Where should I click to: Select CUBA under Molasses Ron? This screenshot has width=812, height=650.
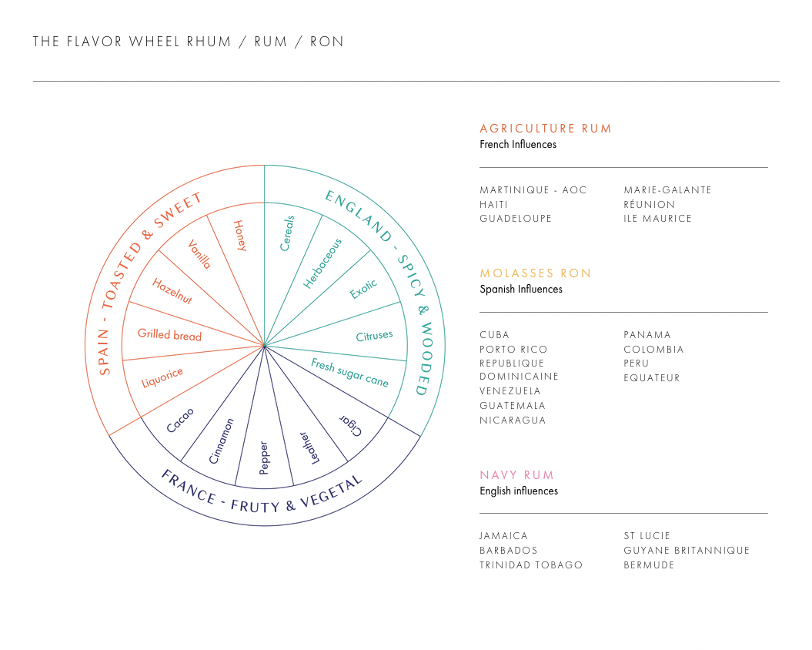[x=495, y=335]
